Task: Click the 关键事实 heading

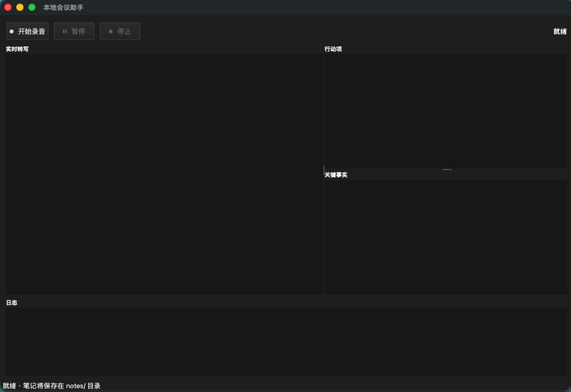Action: point(336,175)
